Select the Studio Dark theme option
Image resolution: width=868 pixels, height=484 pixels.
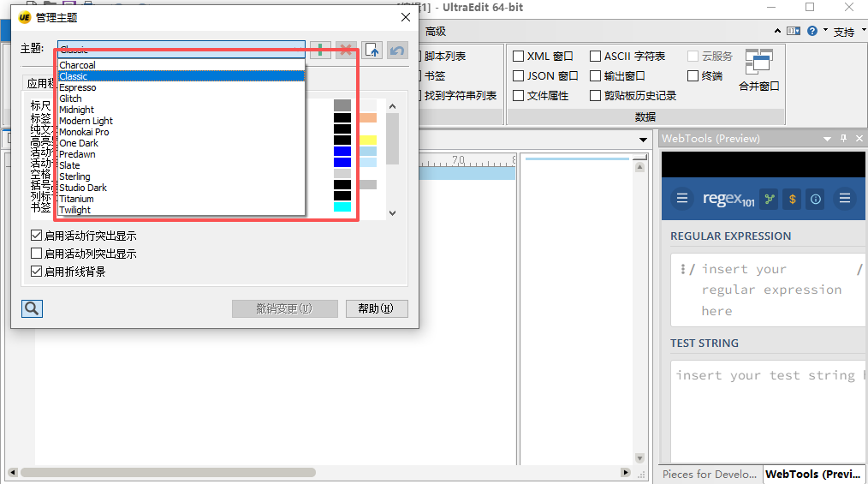pos(181,188)
